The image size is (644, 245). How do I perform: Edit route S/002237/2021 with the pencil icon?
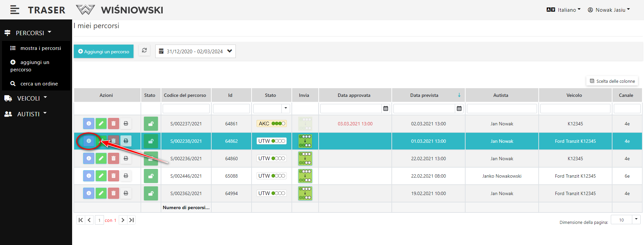pyautogui.click(x=101, y=124)
